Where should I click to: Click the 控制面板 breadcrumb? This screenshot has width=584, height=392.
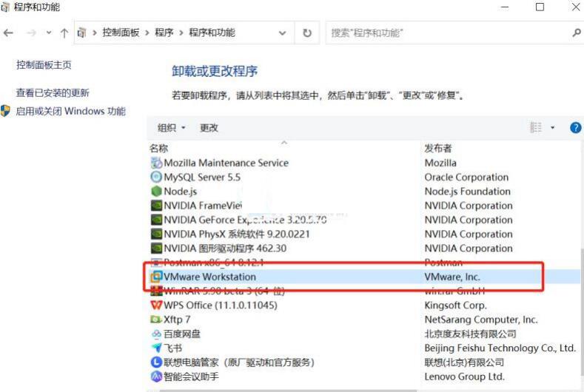(x=121, y=33)
